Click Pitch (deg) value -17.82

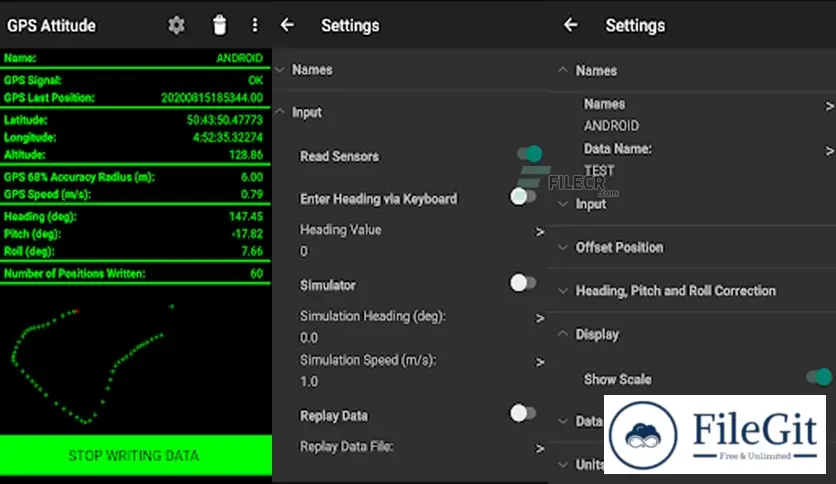[247, 234]
